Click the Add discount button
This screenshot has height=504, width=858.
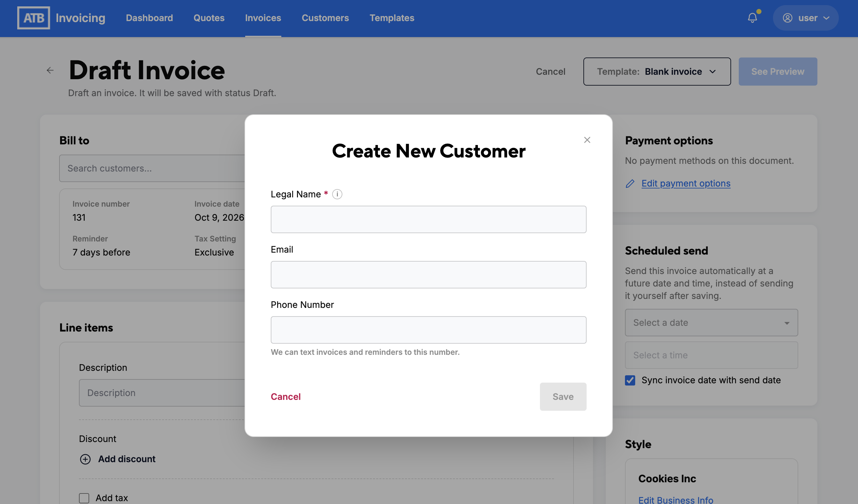[x=117, y=459]
